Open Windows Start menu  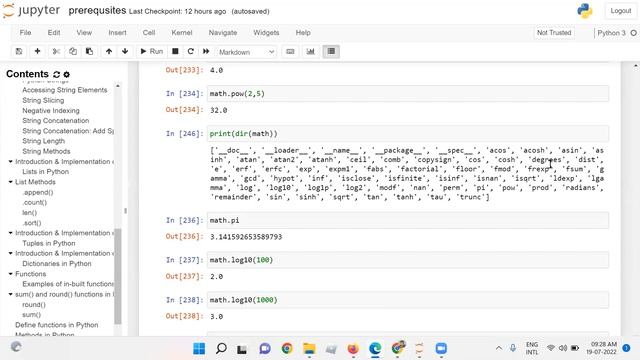click(x=199, y=349)
